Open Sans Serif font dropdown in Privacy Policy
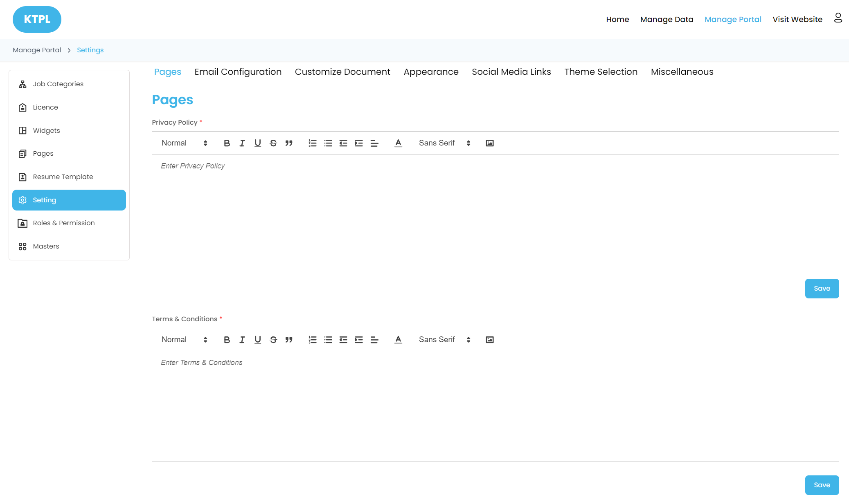849x504 pixels. coord(444,143)
